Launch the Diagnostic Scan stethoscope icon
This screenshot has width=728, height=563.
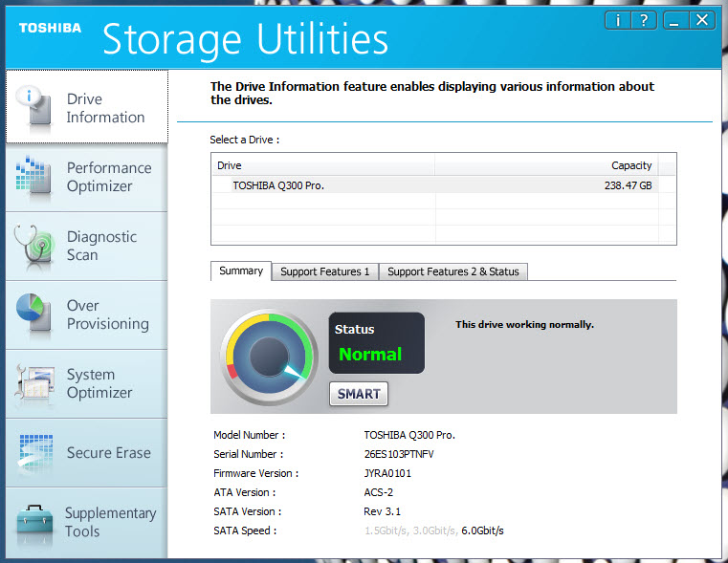click(33, 247)
